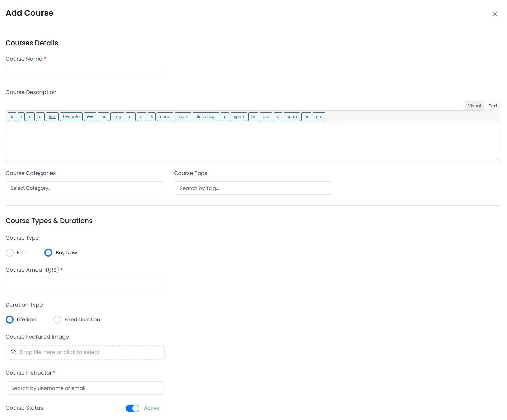Viewport: 507px width, 420px height.
Task: Click the del strikethrough button
Action: [x=90, y=117]
